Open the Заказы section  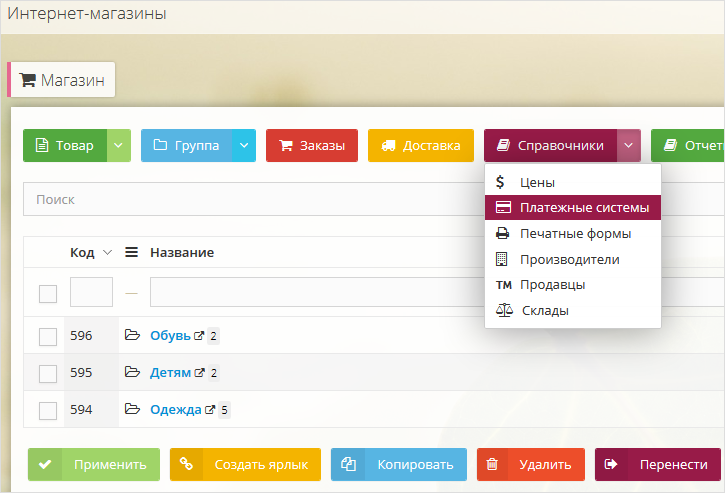coord(311,145)
